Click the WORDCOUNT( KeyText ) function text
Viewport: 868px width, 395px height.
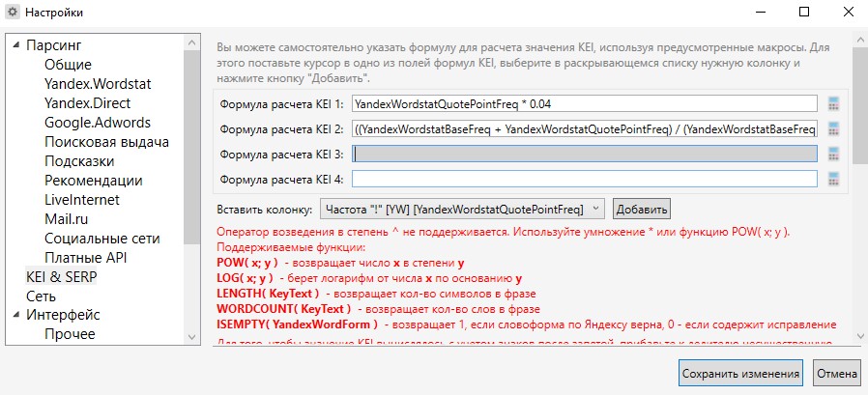(x=284, y=309)
